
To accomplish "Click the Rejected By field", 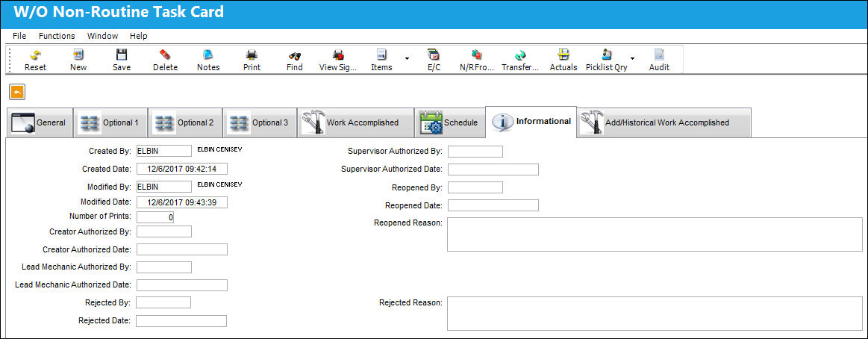I will [x=163, y=302].
